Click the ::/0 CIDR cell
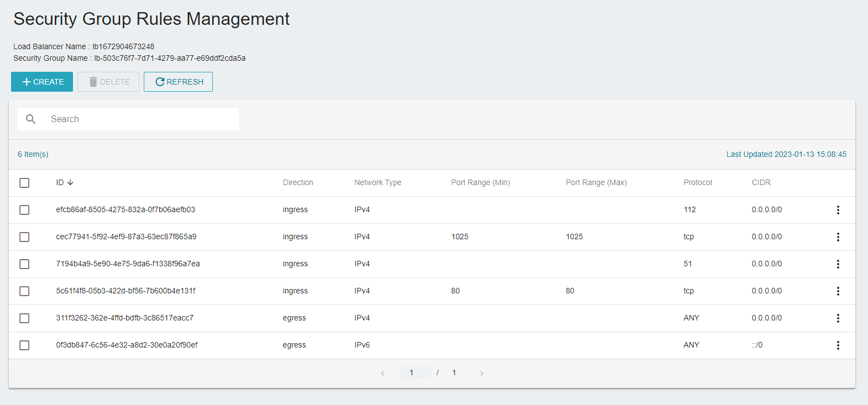 pyautogui.click(x=757, y=345)
